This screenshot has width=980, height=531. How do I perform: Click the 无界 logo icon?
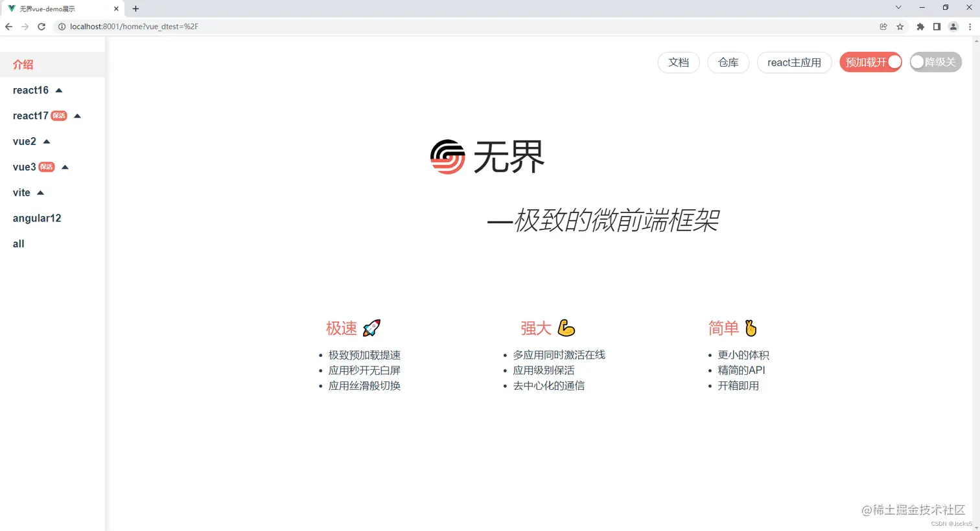449,156
